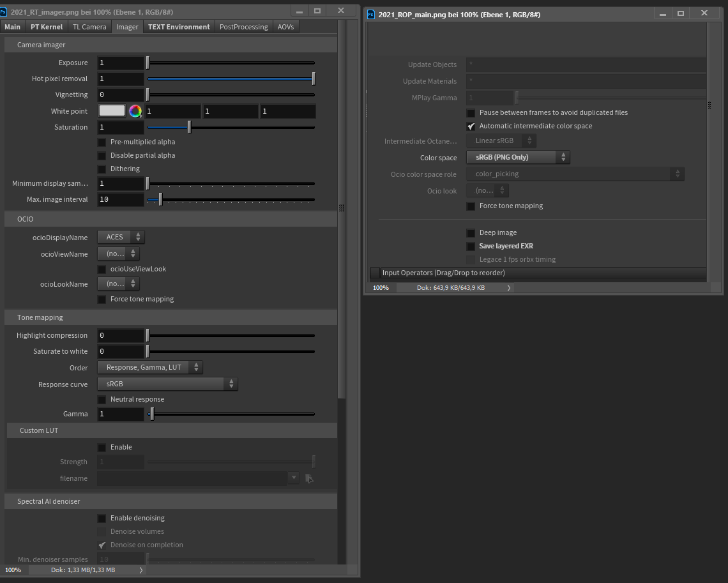This screenshot has width=728, height=583.
Task: Switch to the AOVs tab
Action: click(x=285, y=27)
